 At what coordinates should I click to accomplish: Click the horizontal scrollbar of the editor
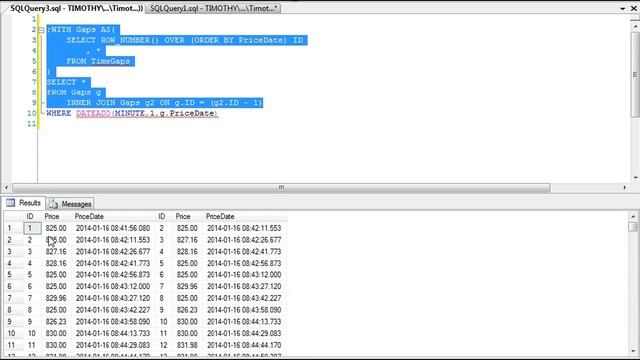tap(281, 187)
